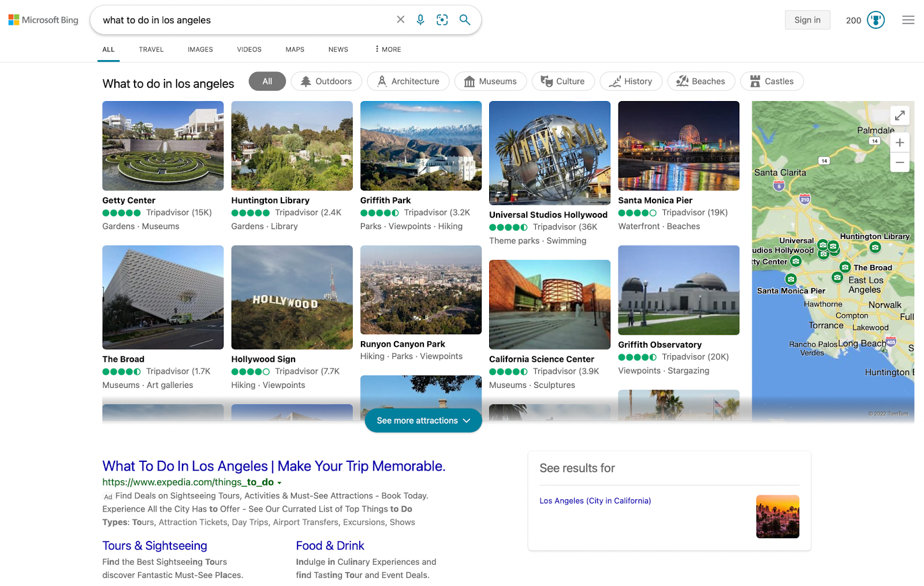The width and height of the screenshot is (924, 586).
Task: Select The Broad map pin
Action: coord(845,267)
